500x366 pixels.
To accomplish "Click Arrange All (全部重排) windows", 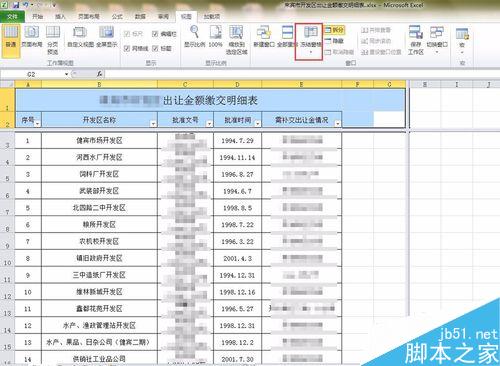I will (x=287, y=37).
